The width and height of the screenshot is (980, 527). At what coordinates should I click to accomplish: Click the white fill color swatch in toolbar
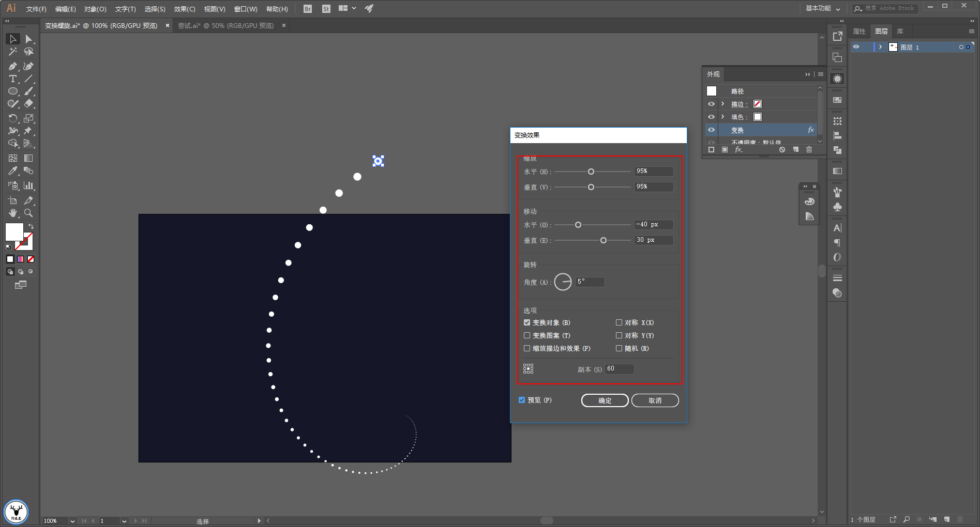coord(14,231)
